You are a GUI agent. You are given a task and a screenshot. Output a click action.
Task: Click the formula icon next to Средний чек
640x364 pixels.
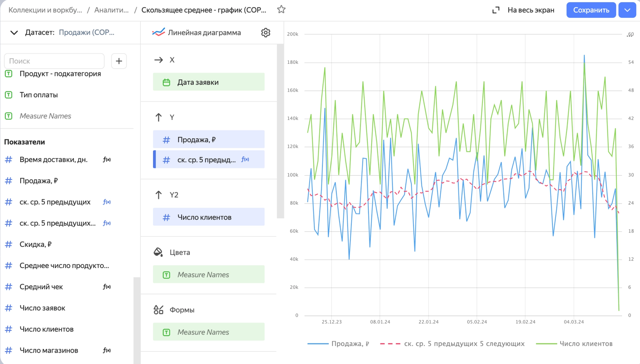pos(107,287)
